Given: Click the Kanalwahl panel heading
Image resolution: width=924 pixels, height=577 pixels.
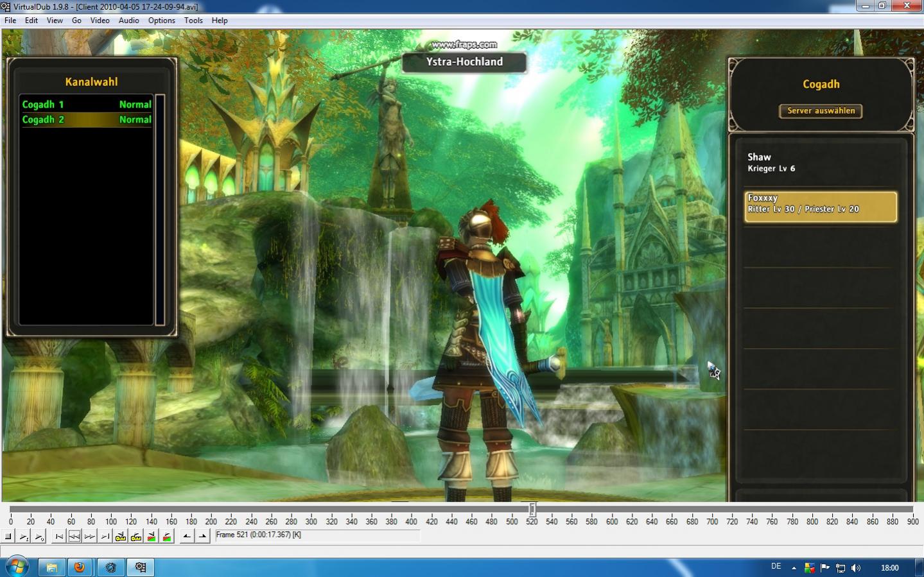Looking at the screenshot, I should pos(92,82).
